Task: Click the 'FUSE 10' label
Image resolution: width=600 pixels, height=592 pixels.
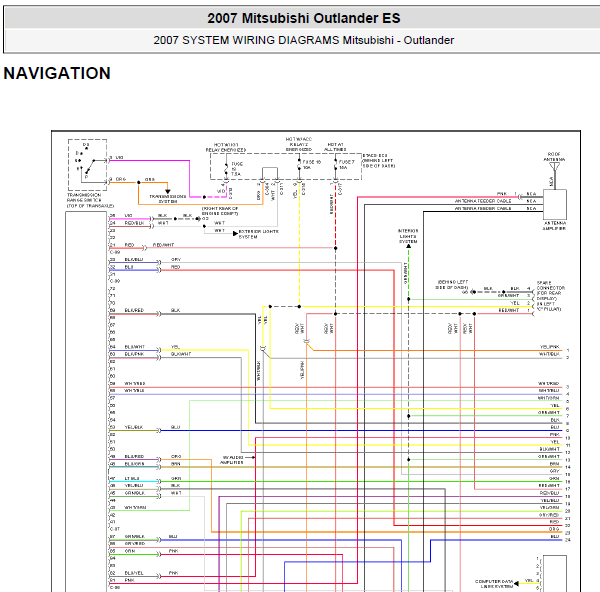Action: [312, 162]
